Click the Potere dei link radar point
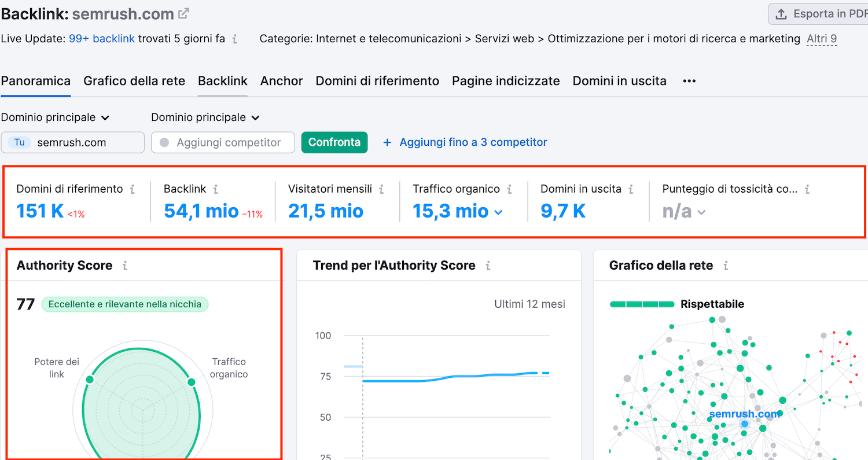The image size is (868, 460). pyautogui.click(x=90, y=380)
